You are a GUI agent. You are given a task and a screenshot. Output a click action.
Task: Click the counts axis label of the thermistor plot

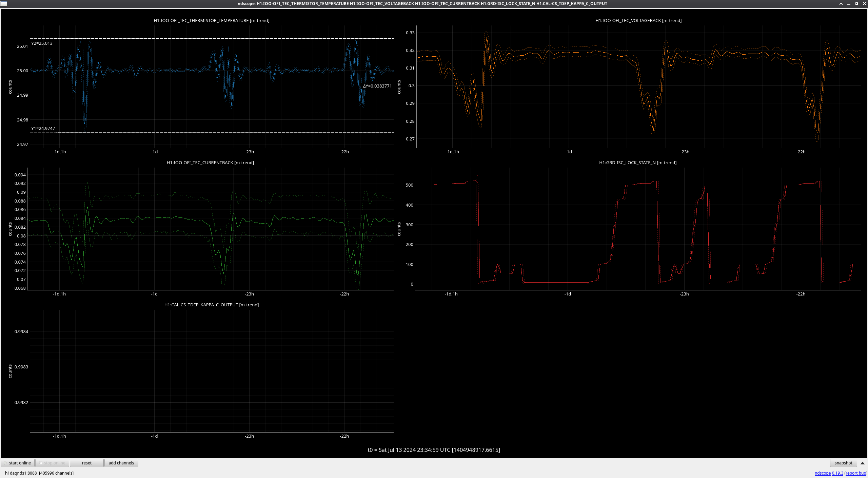(x=10, y=87)
